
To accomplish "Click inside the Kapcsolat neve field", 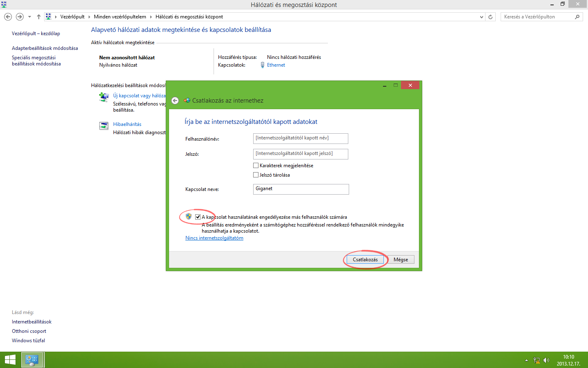I will tap(301, 189).
